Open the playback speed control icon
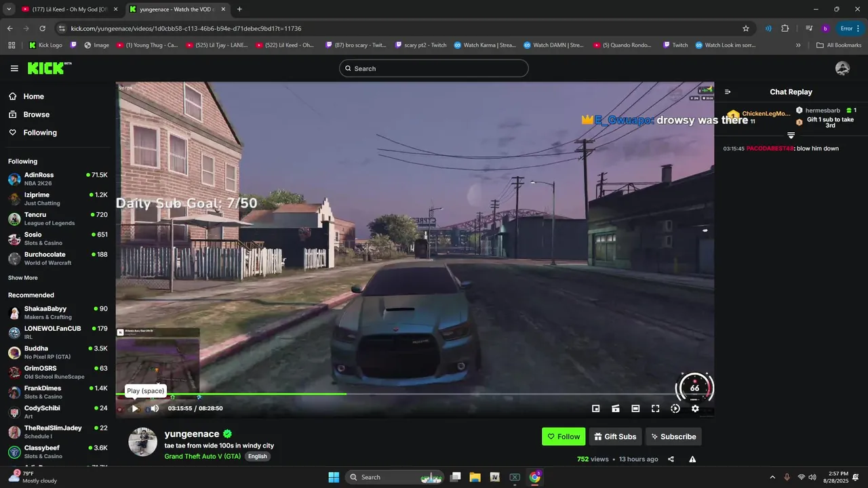Image resolution: width=868 pixels, height=488 pixels. (x=675, y=408)
